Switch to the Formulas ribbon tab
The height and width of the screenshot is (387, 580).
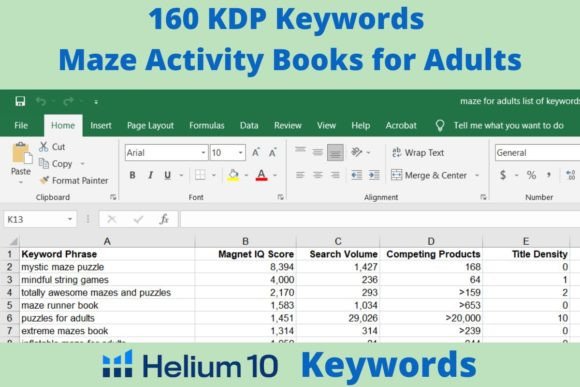pyautogui.click(x=207, y=125)
